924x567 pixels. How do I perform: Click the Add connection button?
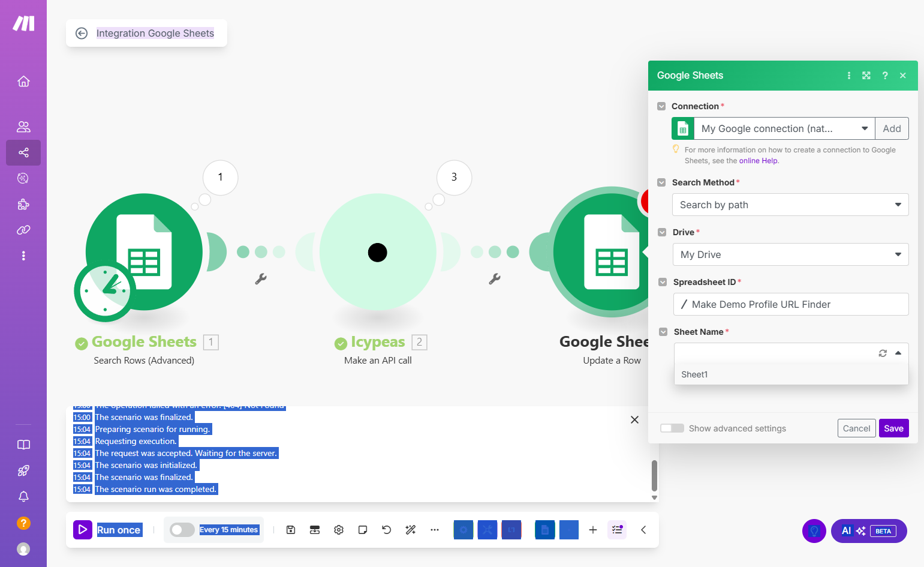(x=892, y=128)
